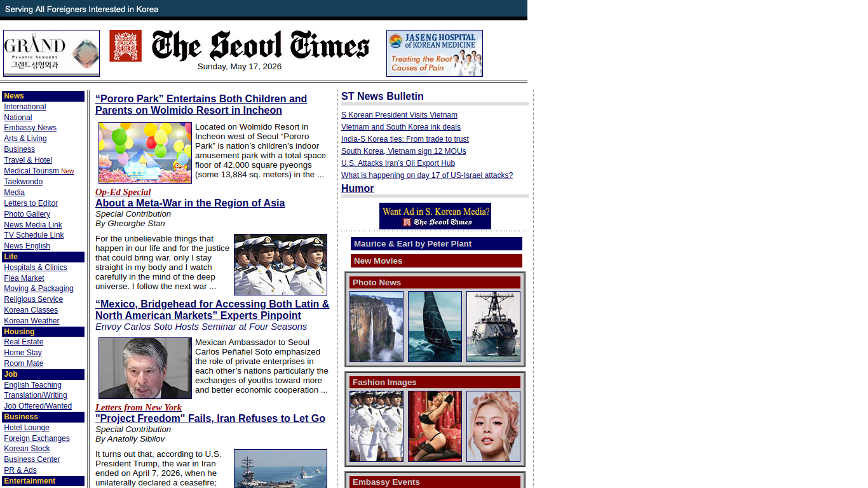Open 'Vietnam and South Korea ink deals' bulletin
868x488 pixels.
click(x=401, y=127)
